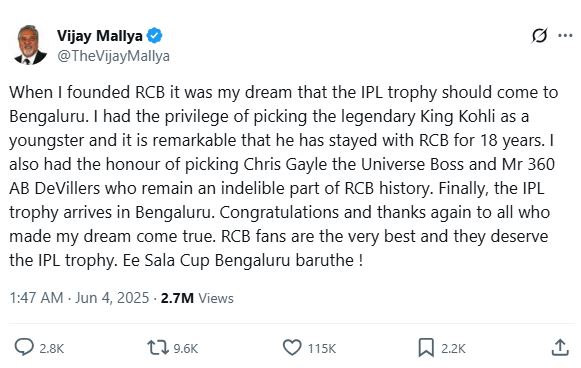581x368 pixels.
Task: Click the reply speech bubble icon
Action: point(24,348)
